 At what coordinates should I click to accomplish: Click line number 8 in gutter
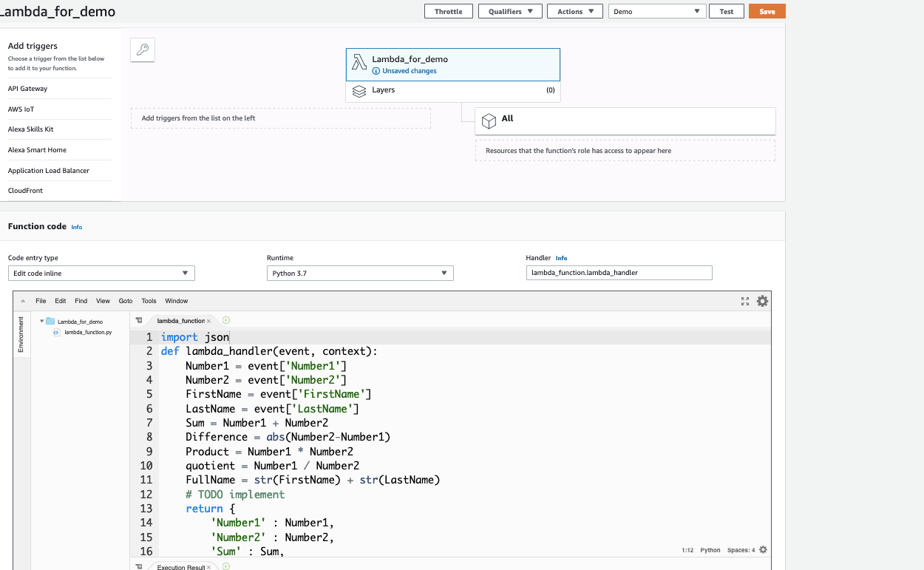[149, 437]
